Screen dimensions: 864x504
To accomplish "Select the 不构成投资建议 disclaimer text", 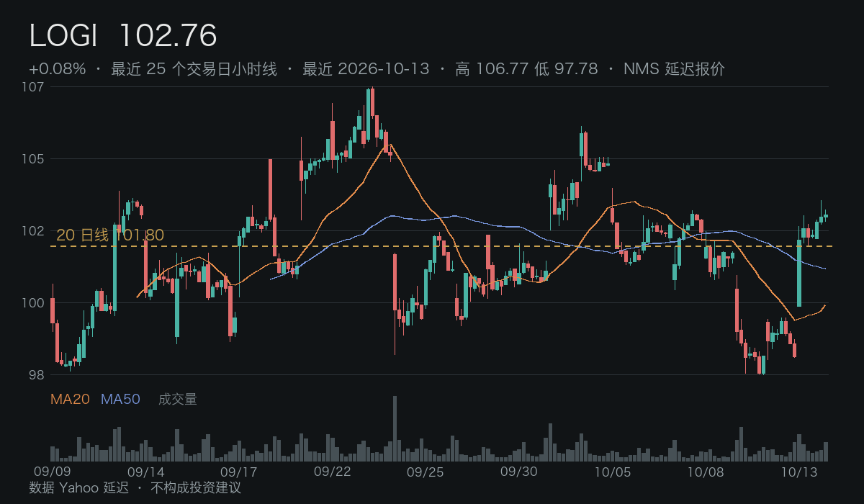I will pos(196,487).
